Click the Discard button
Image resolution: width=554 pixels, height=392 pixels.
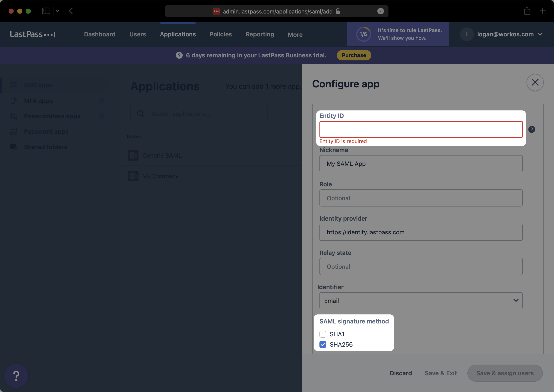click(401, 373)
